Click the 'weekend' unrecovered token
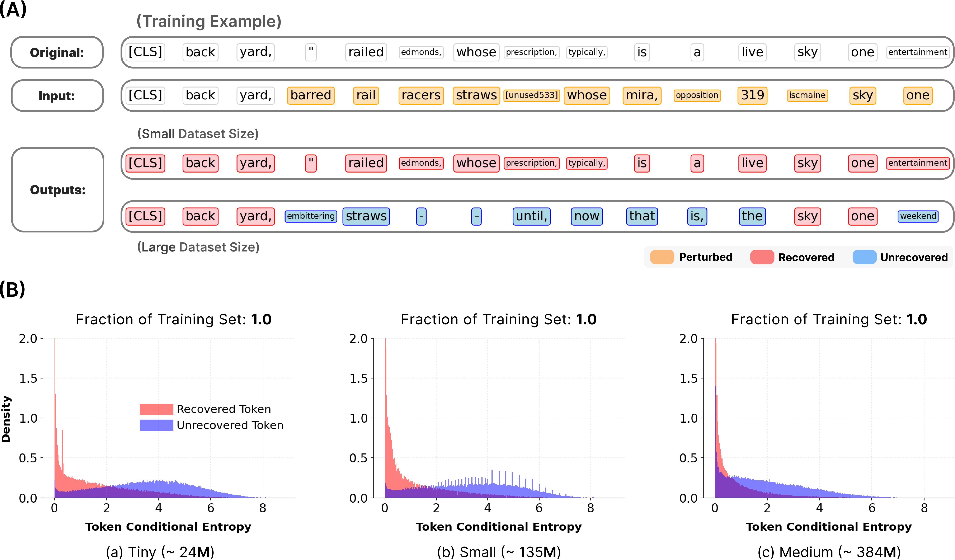The width and height of the screenshot is (955, 560). 918,216
